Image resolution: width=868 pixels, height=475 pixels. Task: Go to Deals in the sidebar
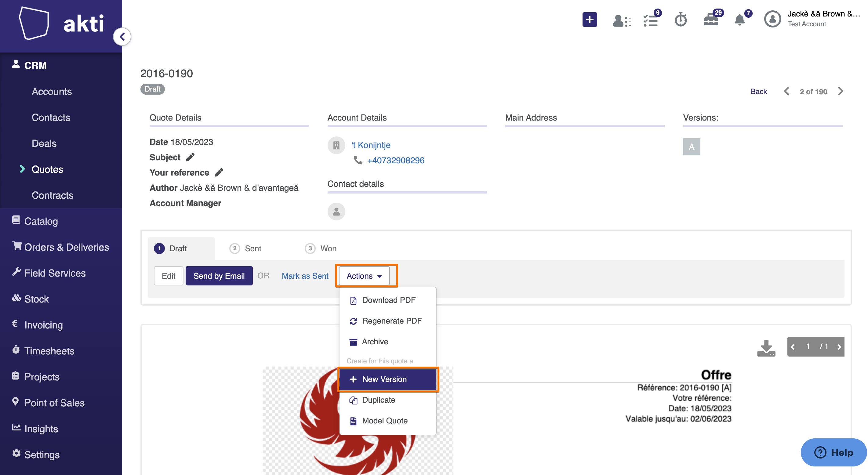(44, 143)
